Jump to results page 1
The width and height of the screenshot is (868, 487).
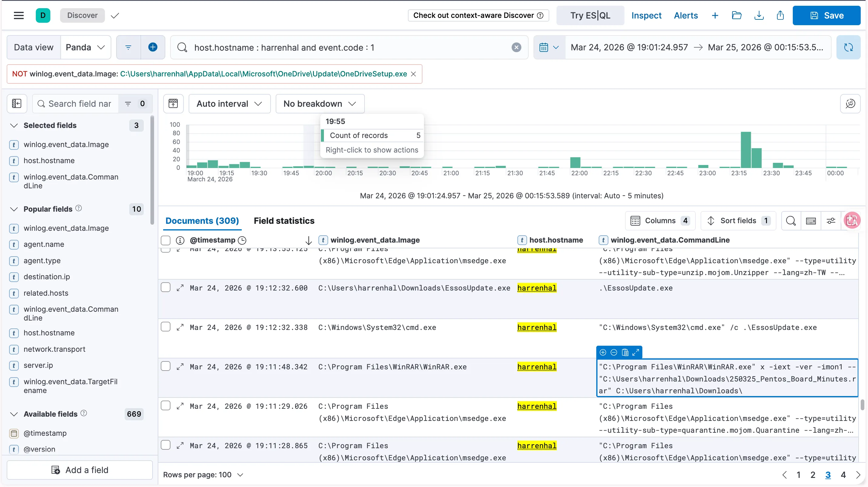[x=798, y=475]
